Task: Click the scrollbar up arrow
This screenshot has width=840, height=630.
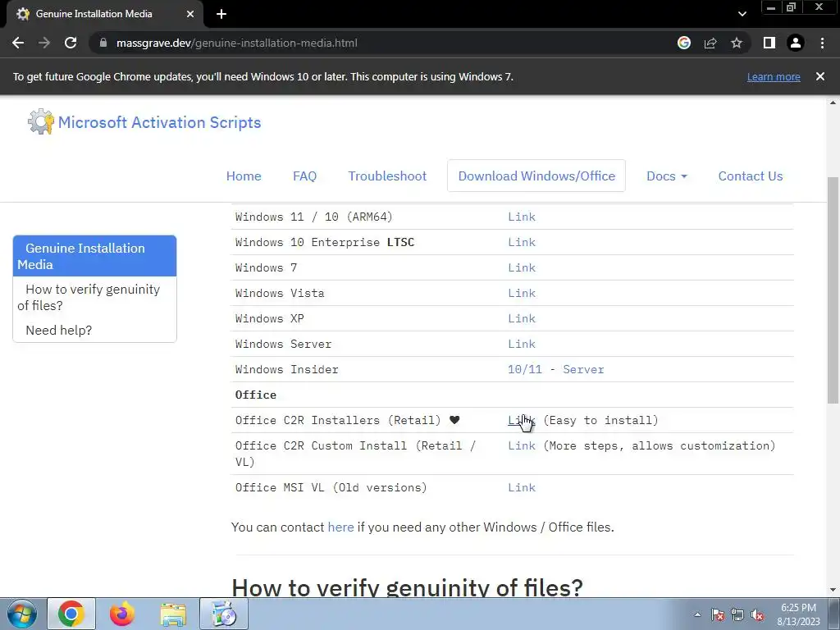Action: click(x=833, y=103)
